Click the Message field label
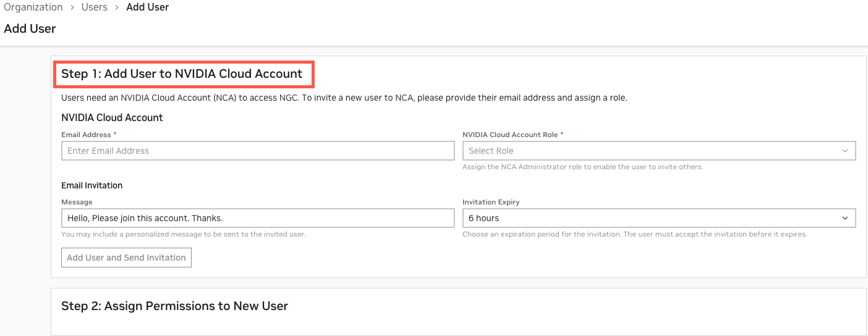This screenshot has height=336, width=868. point(77,202)
